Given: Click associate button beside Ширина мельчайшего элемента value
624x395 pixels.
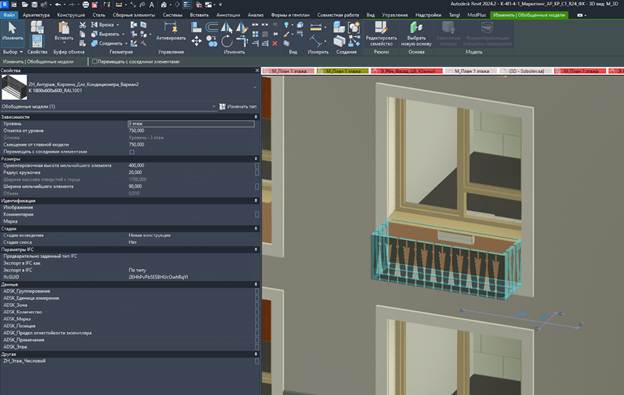Looking at the screenshot, I should [257, 187].
